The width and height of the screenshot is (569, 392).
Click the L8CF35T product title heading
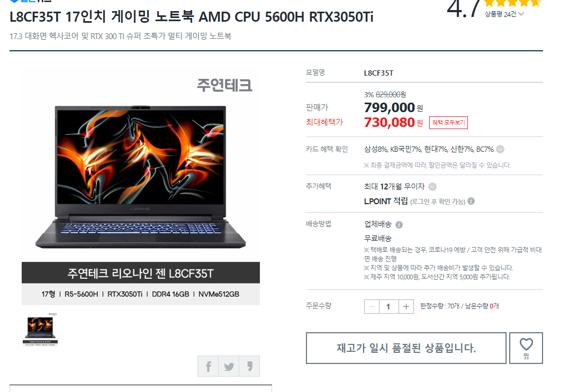pyautogui.click(x=191, y=17)
